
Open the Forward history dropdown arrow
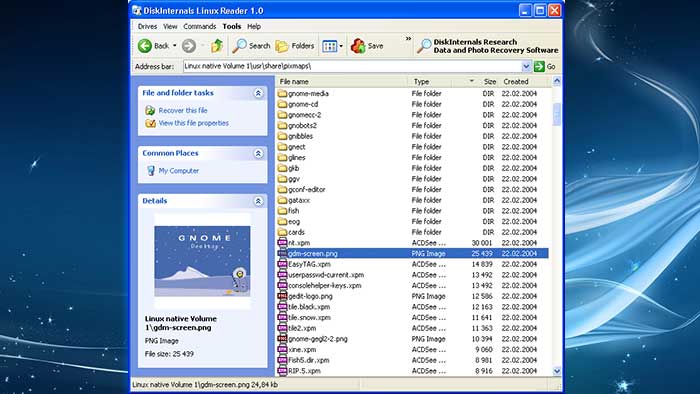tap(203, 46)
